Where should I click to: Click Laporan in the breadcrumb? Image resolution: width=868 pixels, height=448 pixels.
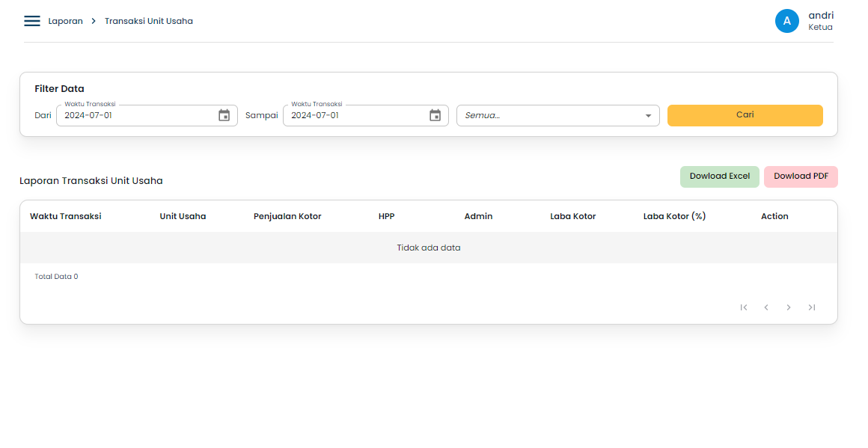(x=66, y=21)
